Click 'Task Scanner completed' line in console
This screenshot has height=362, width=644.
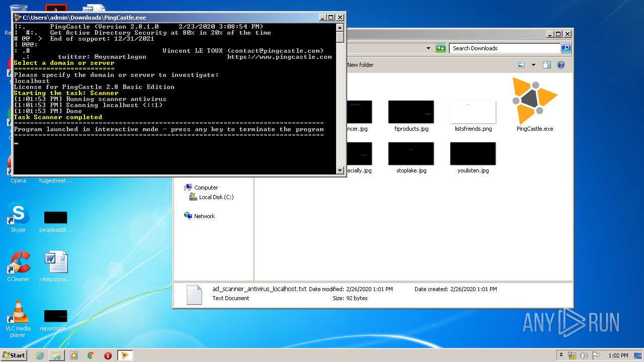point(58,117)
